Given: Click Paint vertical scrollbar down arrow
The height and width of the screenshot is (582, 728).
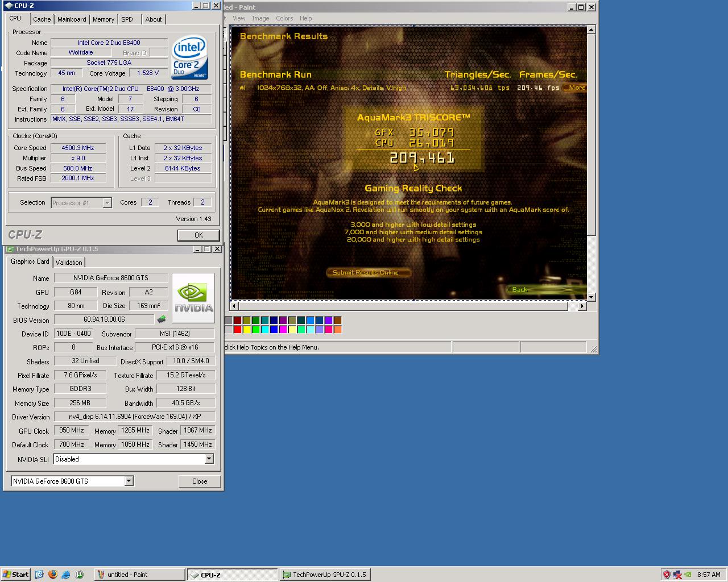Looking at the screenshot, I should coord(591,297).
